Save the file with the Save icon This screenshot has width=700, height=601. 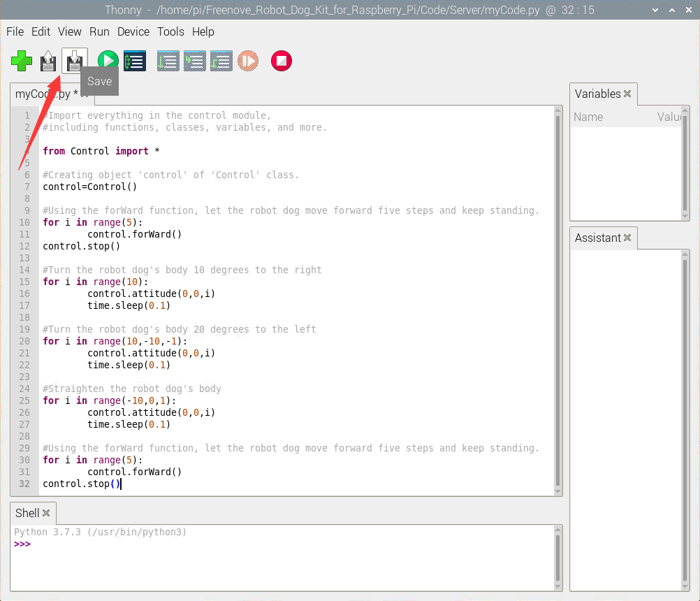pyautogui.click(x=74, y=61)
